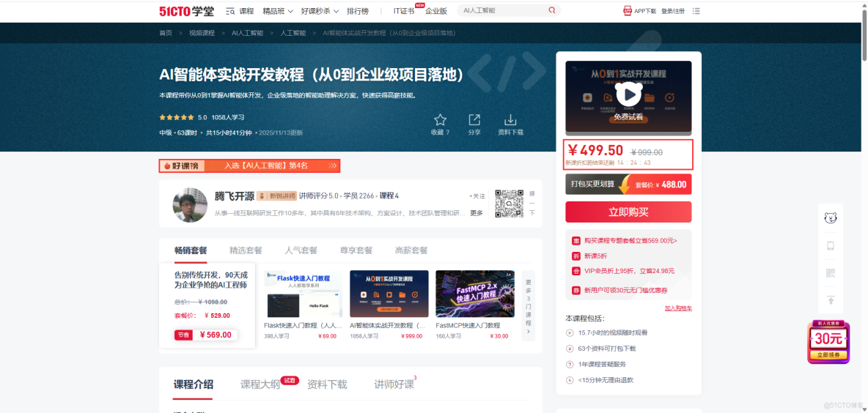Click the 新锐讲师 badge

pyautogui.click(x=276, y=196)
